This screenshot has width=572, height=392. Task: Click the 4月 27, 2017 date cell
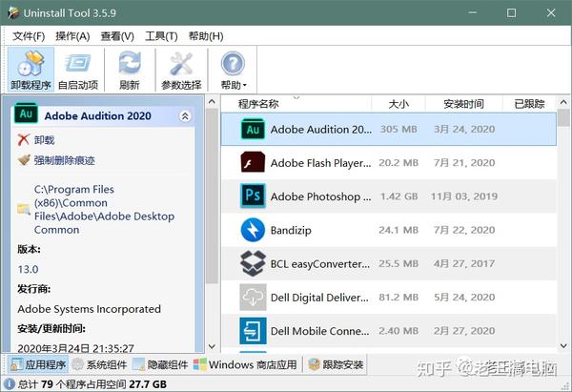[x=464, y=263]
